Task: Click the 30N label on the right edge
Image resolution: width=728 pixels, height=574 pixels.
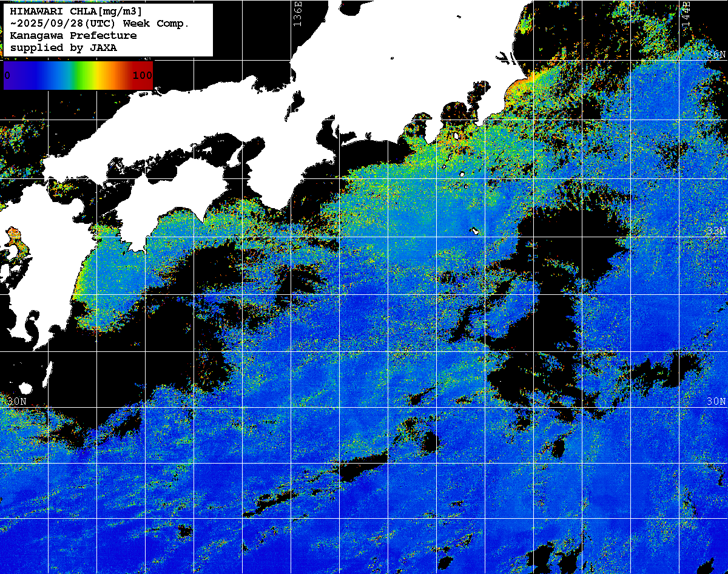Action: click(x=716, y=402)
